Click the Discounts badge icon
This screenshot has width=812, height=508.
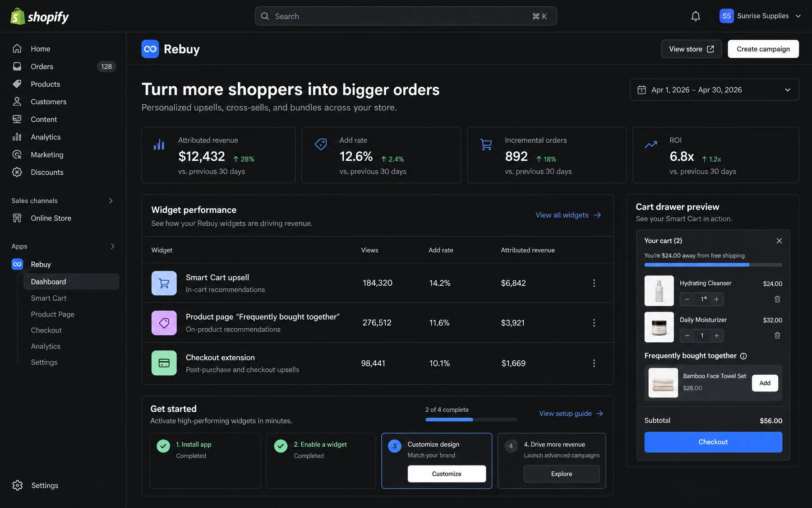coord(17,172)
